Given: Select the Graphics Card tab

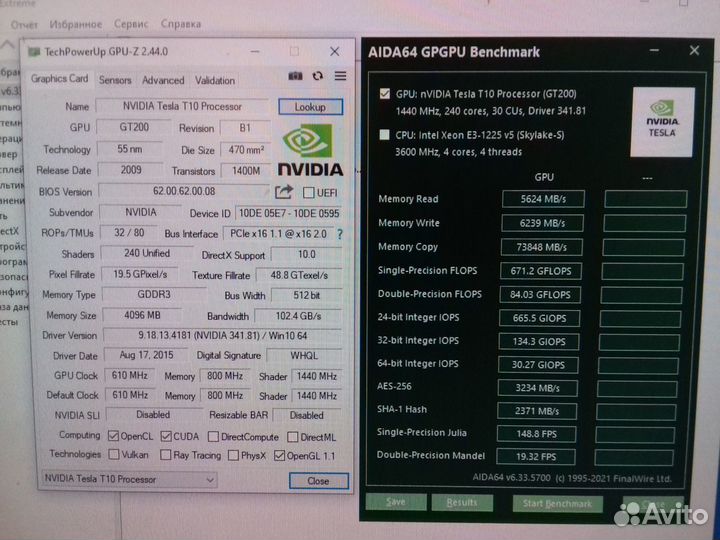Looking at the screenshot, I should pos(59,79).
